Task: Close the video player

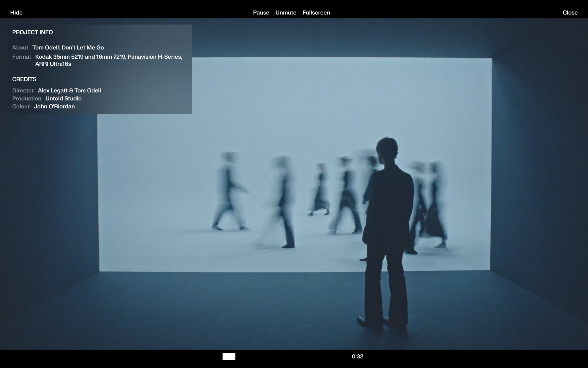Action: (570, 13)
